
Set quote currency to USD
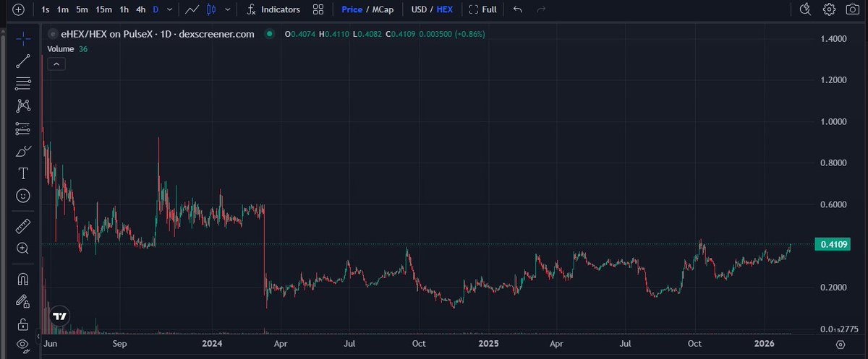point(419,10)
